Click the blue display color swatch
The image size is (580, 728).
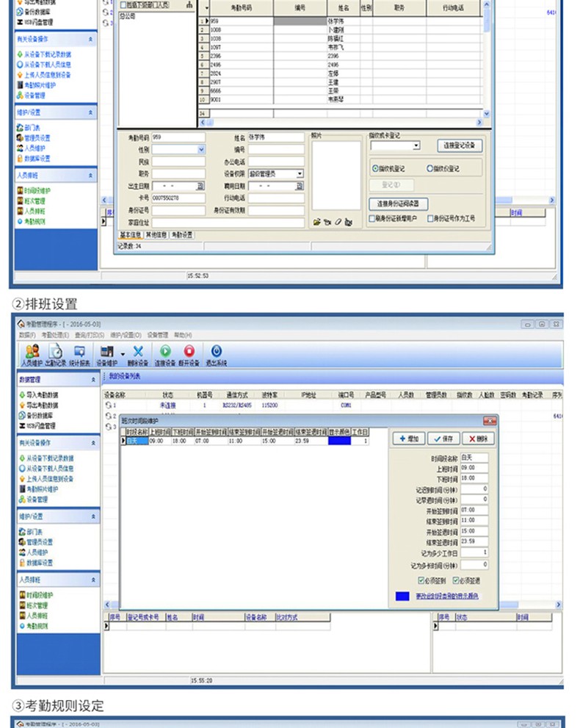(402, 596)
